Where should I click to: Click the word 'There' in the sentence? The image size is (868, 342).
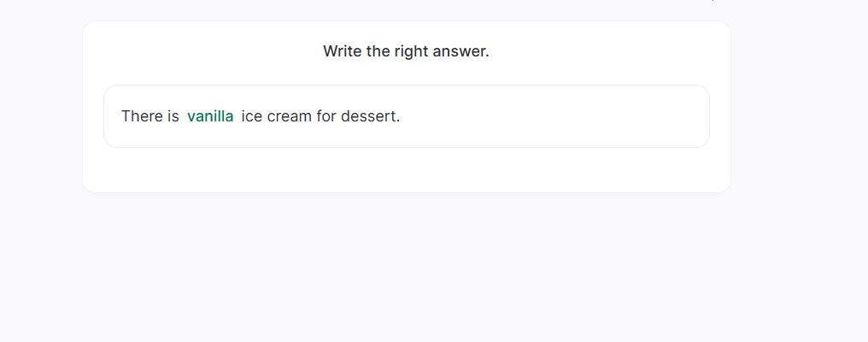(x=139, y=116)
